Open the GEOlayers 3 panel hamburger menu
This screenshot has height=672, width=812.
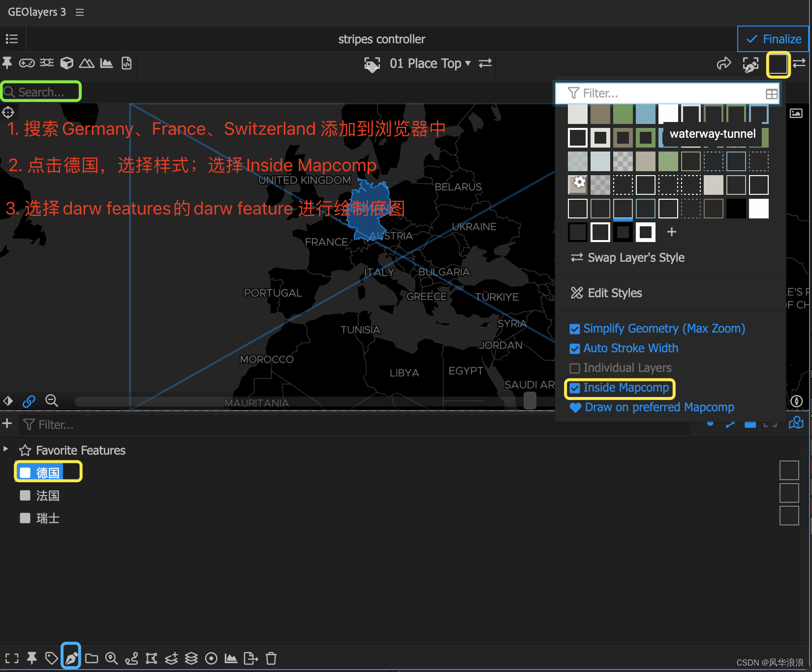tap(80, 12)
